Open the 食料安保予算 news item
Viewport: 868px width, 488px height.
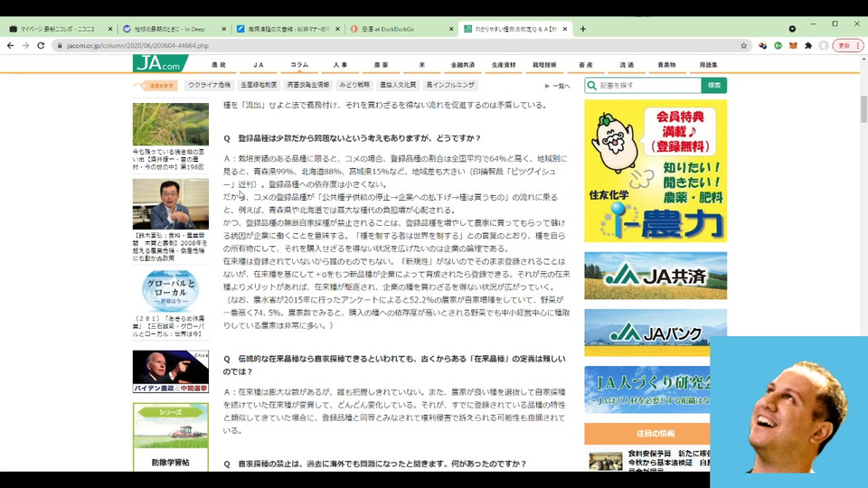pos(649,461)
